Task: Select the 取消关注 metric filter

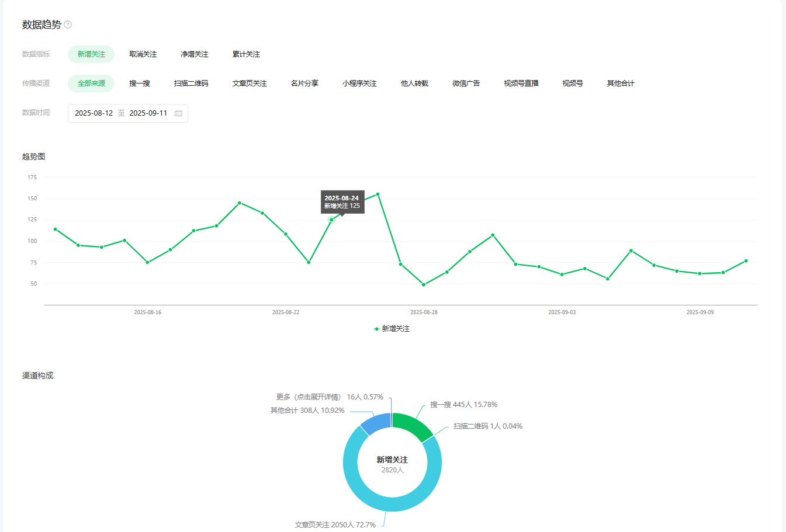Action: (x=143, y=54)
